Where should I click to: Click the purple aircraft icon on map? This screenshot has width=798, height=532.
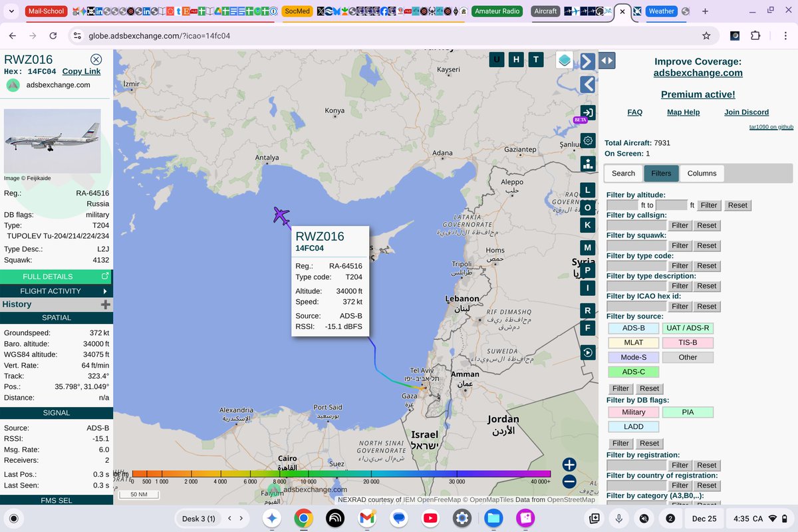pyautogui.click(x=282, y=215)
